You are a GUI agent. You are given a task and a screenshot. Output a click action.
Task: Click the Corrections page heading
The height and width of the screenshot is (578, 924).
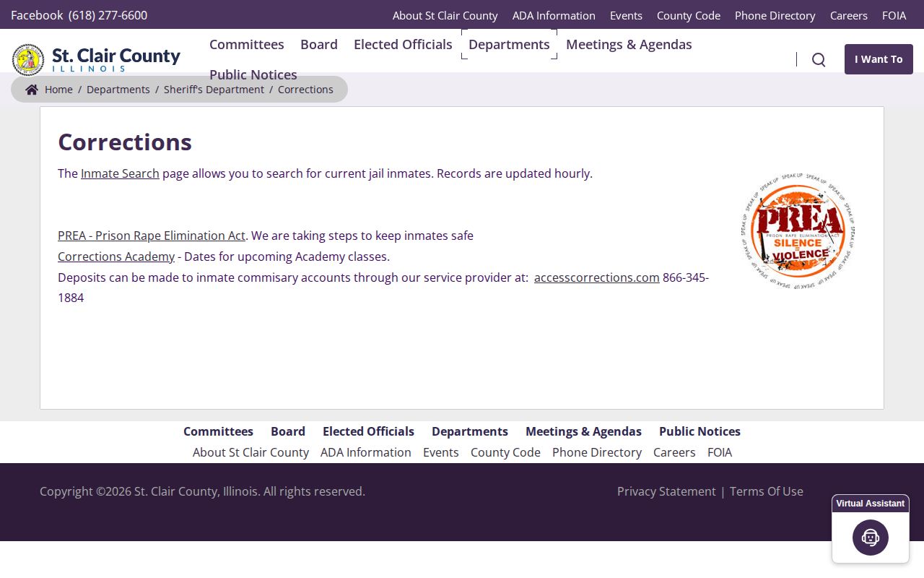coord(125,142)
